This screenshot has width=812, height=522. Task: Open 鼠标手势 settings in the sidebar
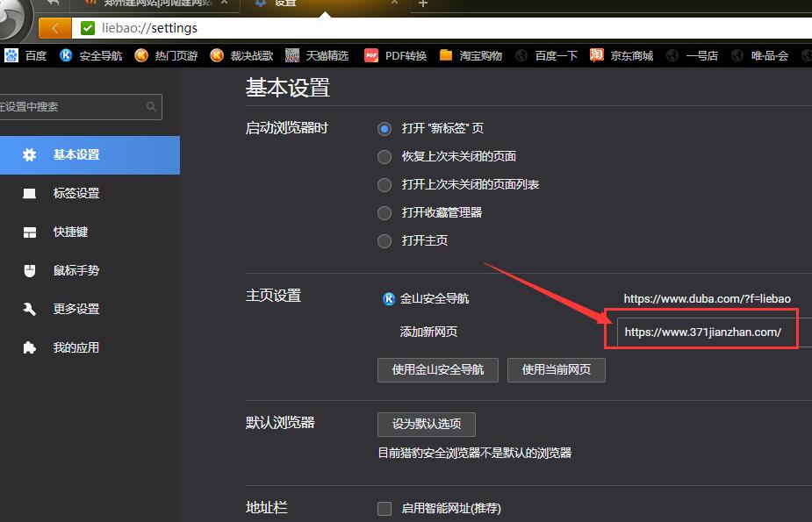[x=90, y=270]
